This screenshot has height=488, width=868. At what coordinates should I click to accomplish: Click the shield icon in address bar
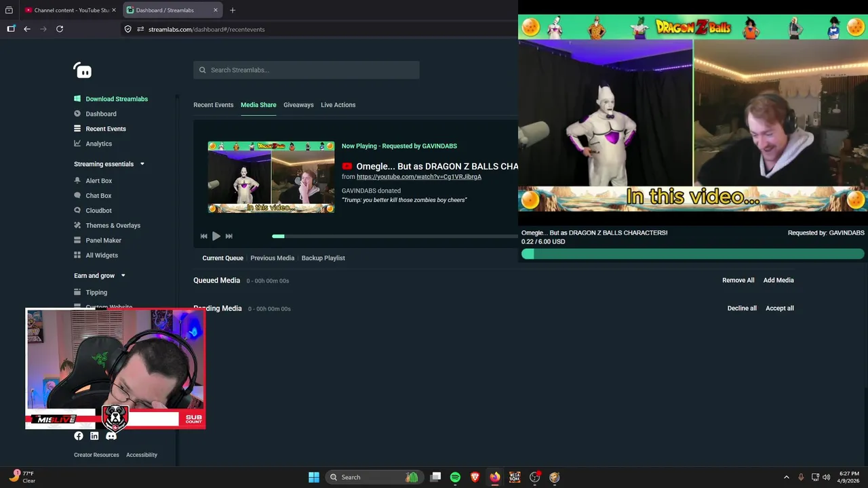click(x=127, y=29)
